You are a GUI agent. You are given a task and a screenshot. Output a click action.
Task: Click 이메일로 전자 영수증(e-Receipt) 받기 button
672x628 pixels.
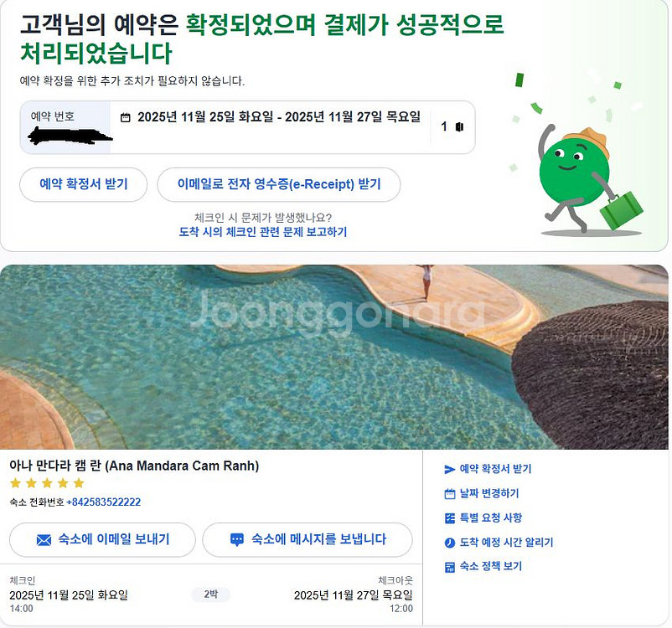[279, 184]
